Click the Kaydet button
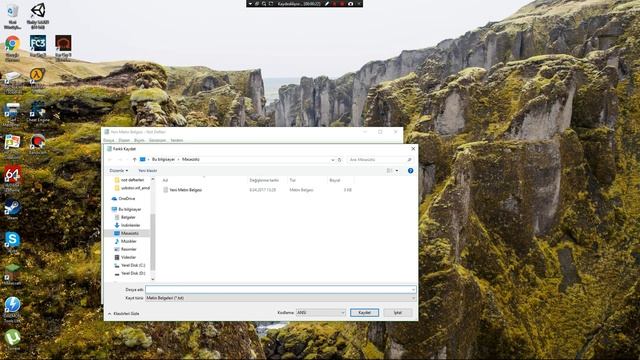 (x=364, y=313)
